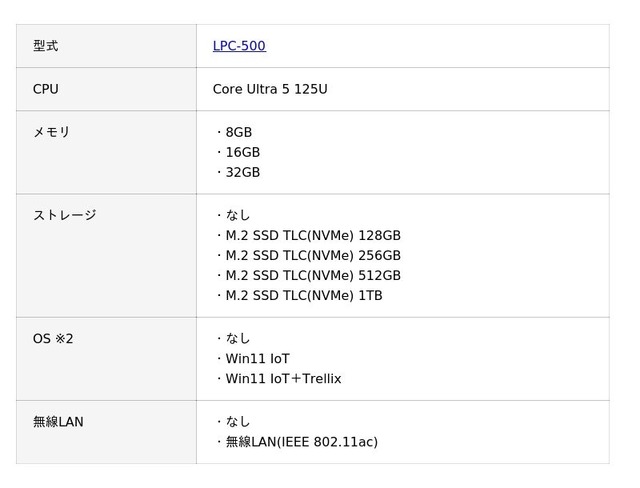The height and width of the screenshot is (488, 640).
Task: Click the Win11 IoT+Trellix entry
Action: coord(283,378)
